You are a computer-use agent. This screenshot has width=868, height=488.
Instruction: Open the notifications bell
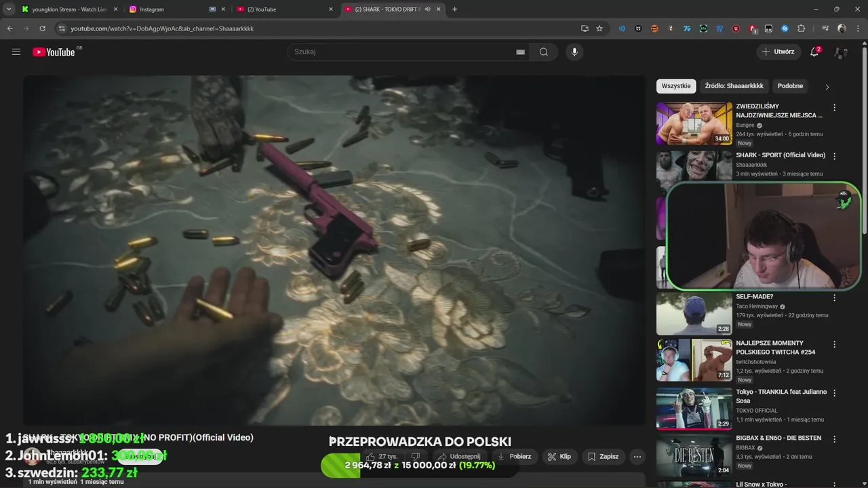[x=815, y=52]
